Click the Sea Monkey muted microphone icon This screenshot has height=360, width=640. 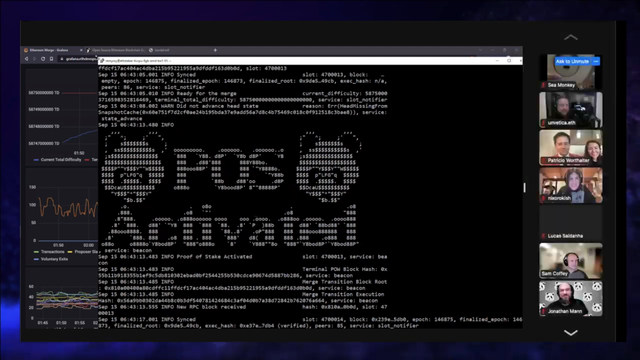[544, 85]
